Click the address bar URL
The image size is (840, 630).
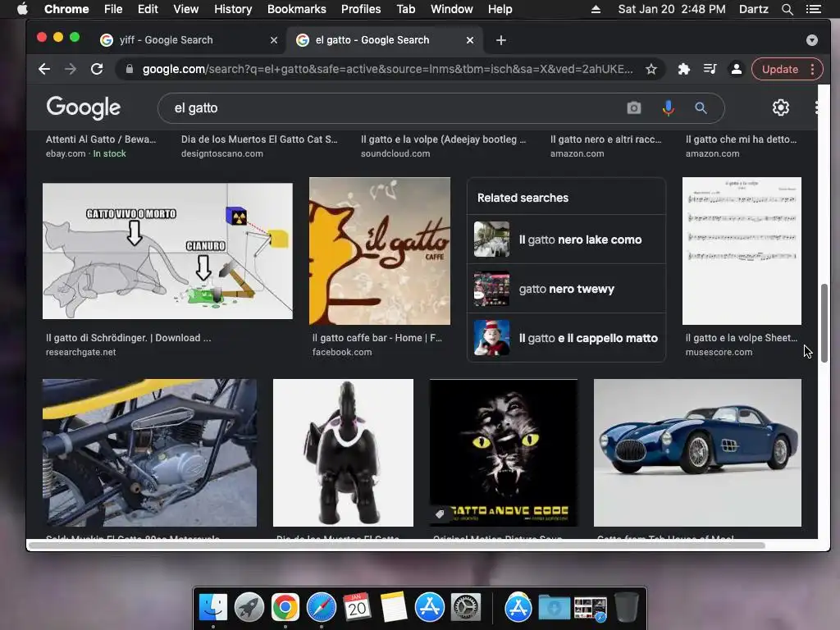click(x=387, y=69)
